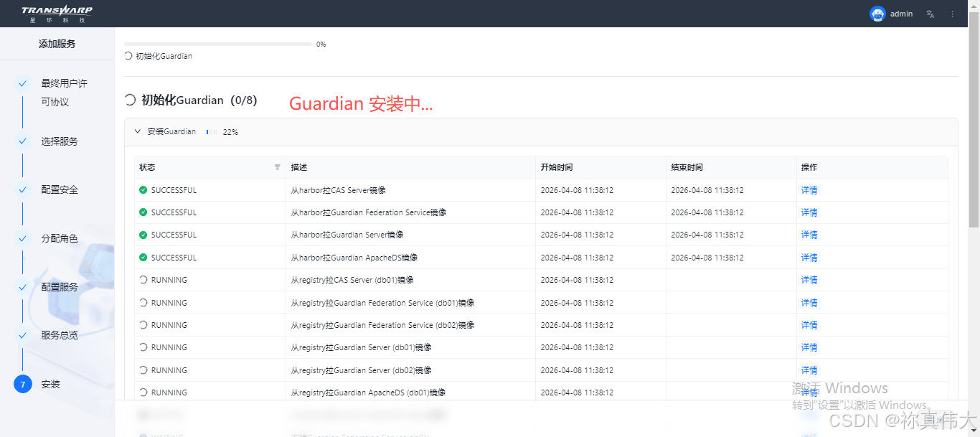Switch language with the translate icon
The image size is (980, 437).
click(930, 14)
